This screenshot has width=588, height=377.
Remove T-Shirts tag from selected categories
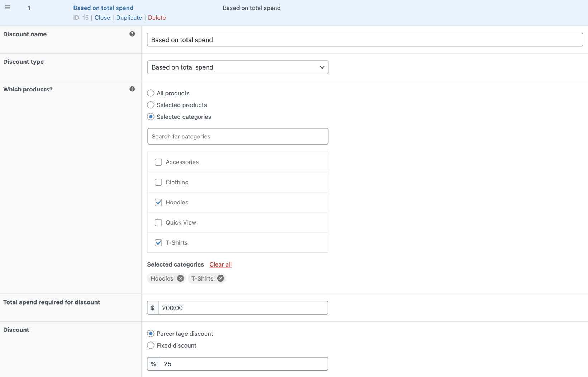pos(221,278)
